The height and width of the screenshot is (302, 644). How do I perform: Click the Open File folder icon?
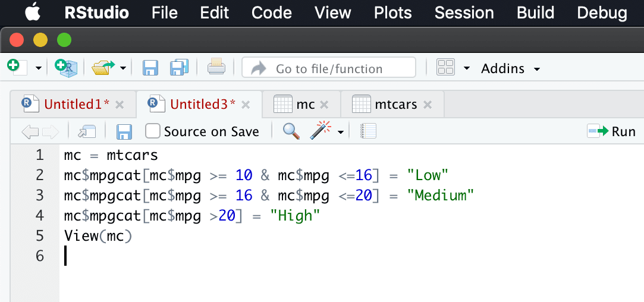(x=103, y=68)
